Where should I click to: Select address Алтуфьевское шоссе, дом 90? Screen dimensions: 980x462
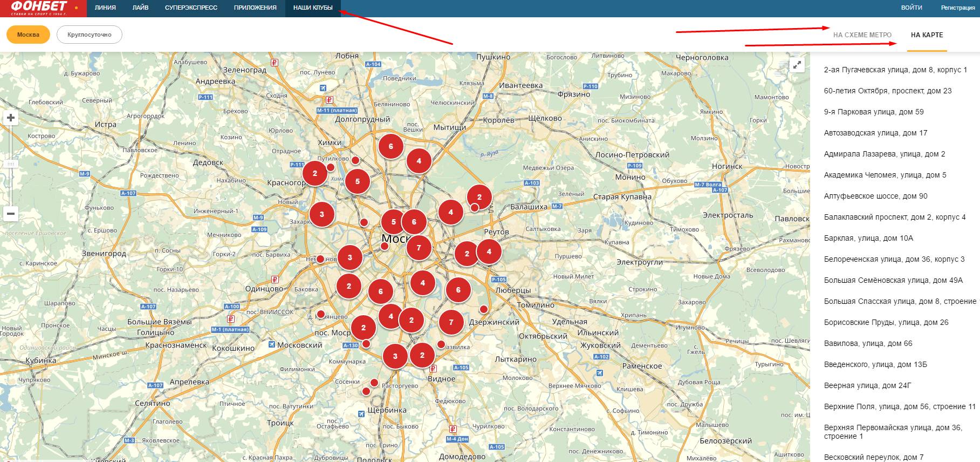[x=876, y=196]
